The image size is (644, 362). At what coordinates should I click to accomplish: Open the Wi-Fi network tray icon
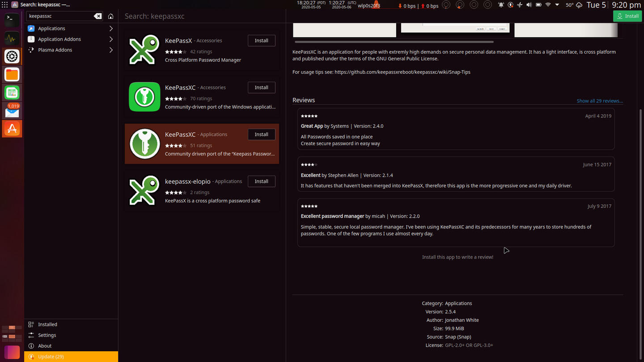548,5
